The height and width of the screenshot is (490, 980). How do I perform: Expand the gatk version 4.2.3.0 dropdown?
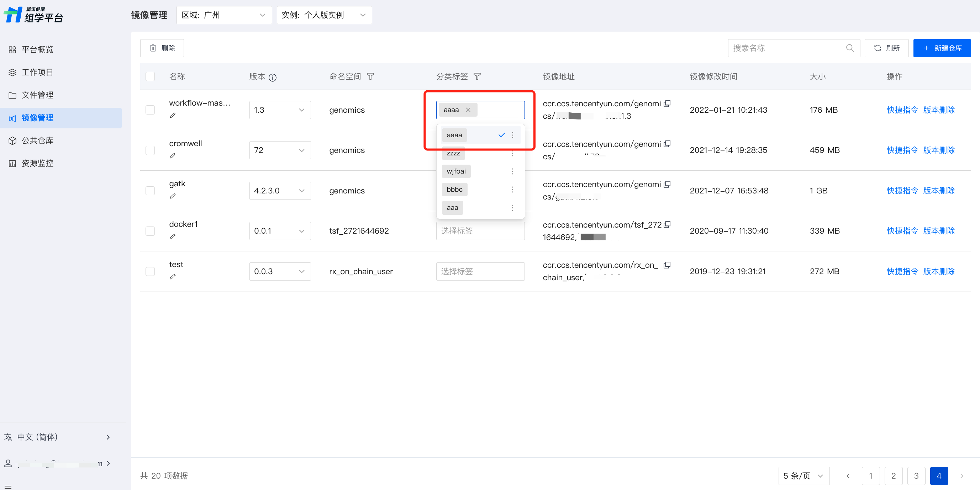pyautogui.click(x=280, y=191)
